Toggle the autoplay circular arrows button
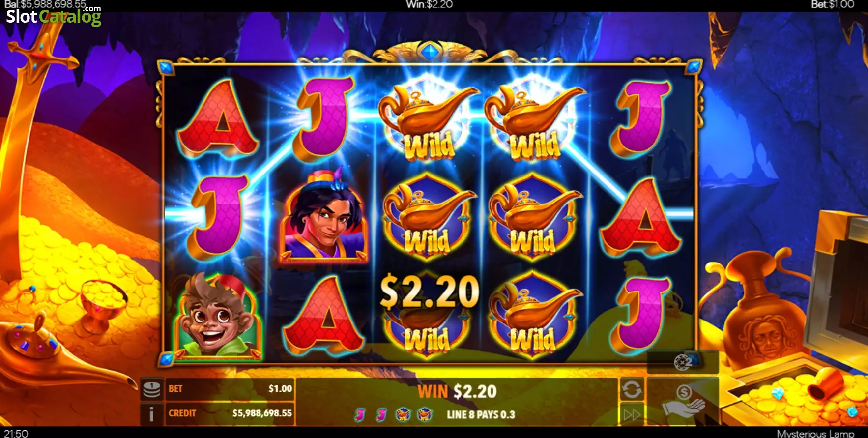 [x=632, y=389]
